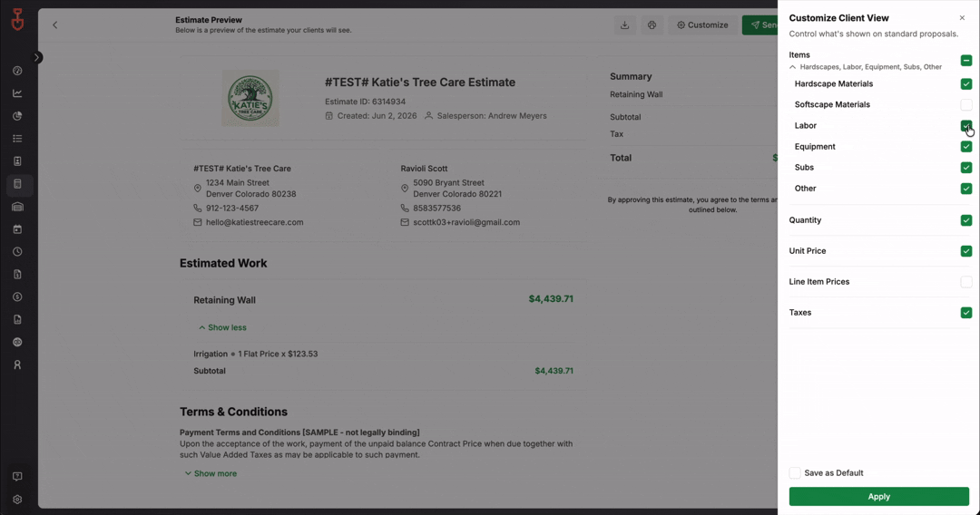Click the Estimated Work heading
Screen dimensions: 980x515
point(223,264)
